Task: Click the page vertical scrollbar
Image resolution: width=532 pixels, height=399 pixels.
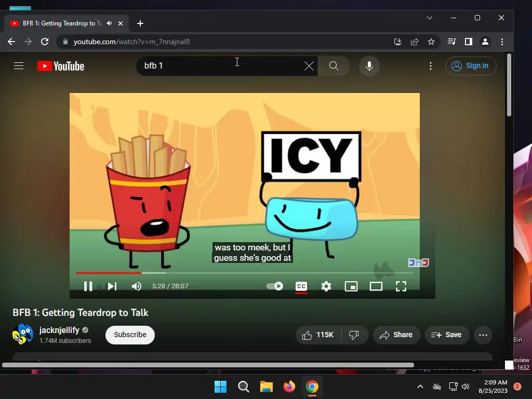Action: (x=509, y=85)
